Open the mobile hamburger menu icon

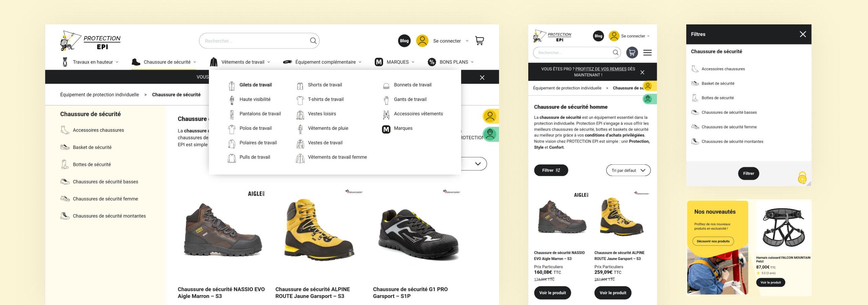click(x=647, y=53)
